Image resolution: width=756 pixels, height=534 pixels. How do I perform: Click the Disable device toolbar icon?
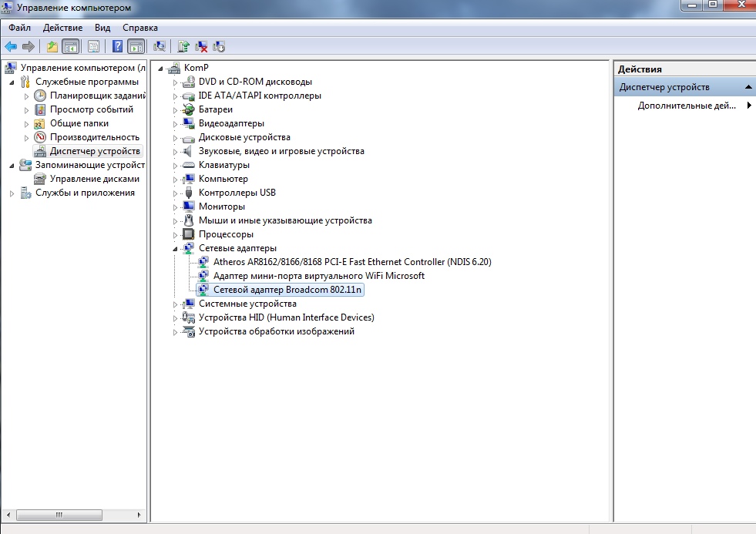[219, 47]
